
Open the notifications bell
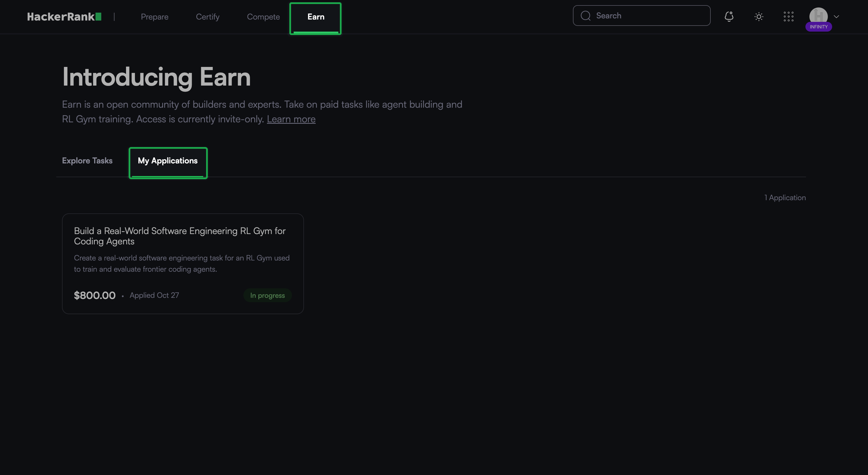[x=729, y=17]
